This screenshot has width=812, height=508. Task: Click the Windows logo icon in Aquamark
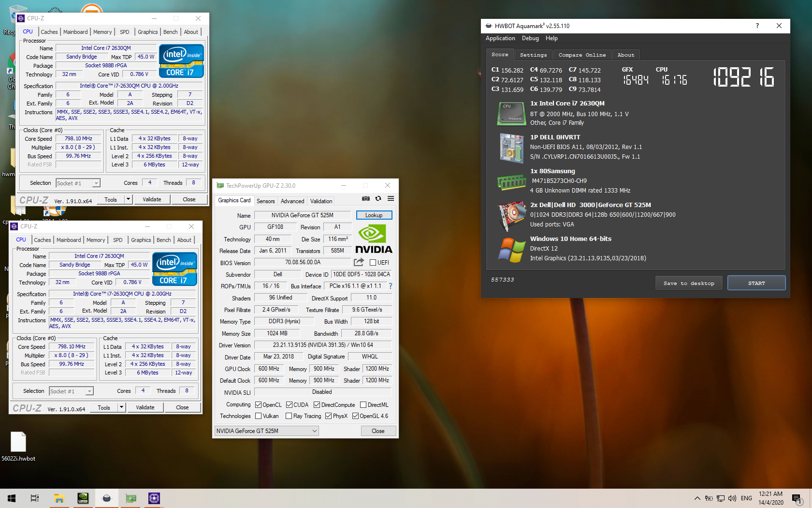[511, 250]
